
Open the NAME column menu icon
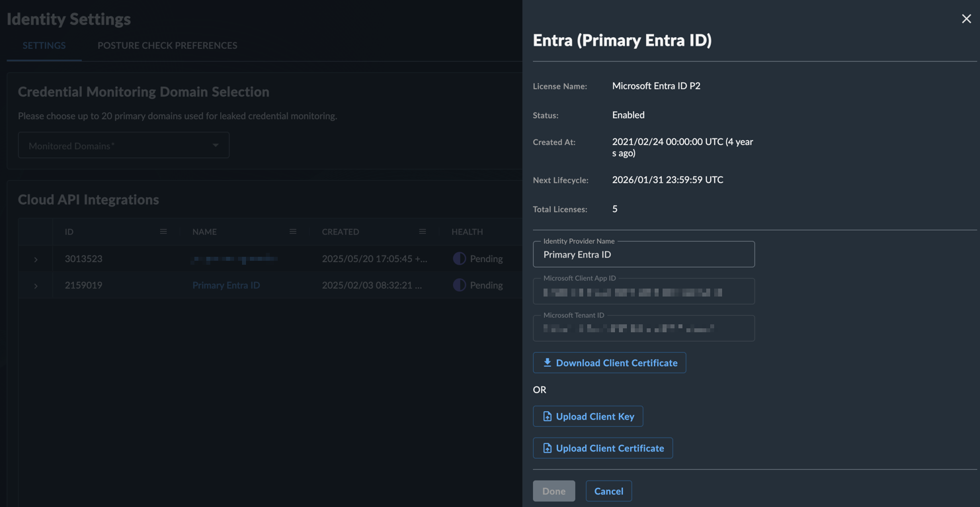click(293, 232)
